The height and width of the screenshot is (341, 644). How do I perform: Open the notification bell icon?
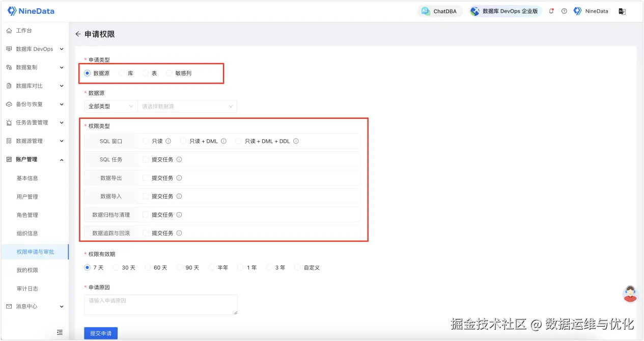551,11
